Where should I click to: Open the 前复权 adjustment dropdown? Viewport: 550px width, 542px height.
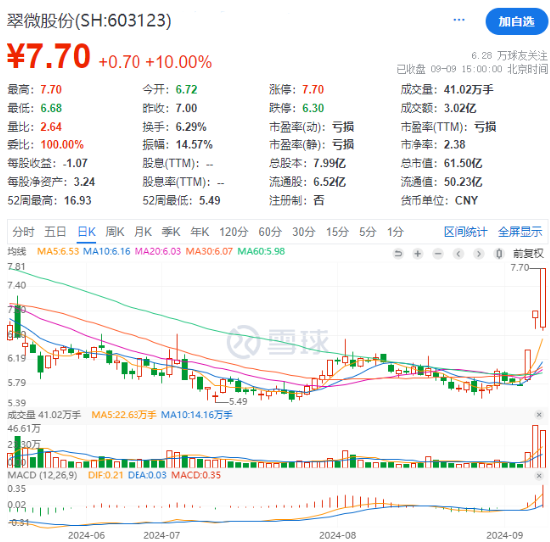pos(528,253)
